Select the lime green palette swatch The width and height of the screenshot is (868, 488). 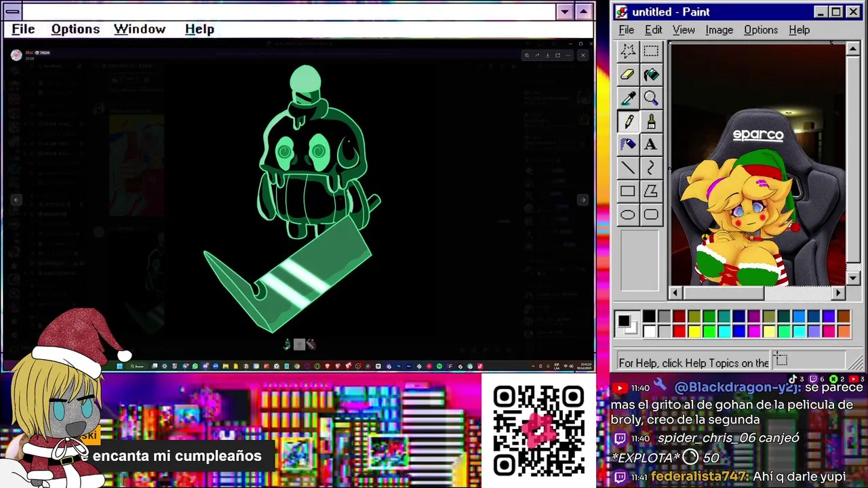[x=709, y=331]
